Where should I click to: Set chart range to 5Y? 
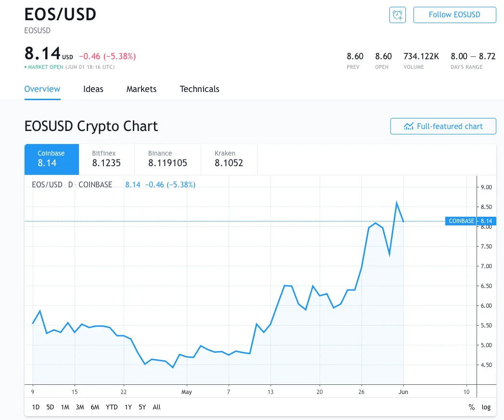[142, 407]
